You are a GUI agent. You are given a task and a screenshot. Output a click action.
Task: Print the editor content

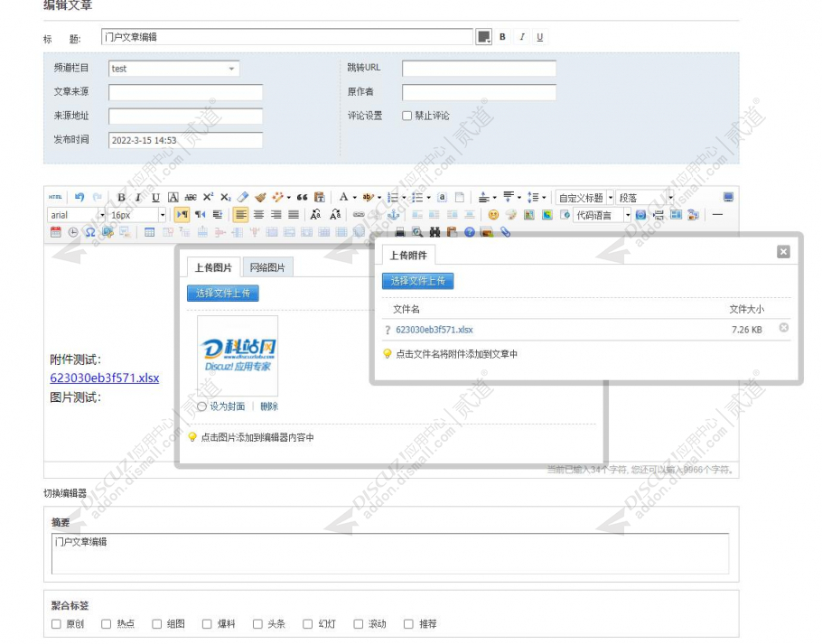[x=400, y=232]
